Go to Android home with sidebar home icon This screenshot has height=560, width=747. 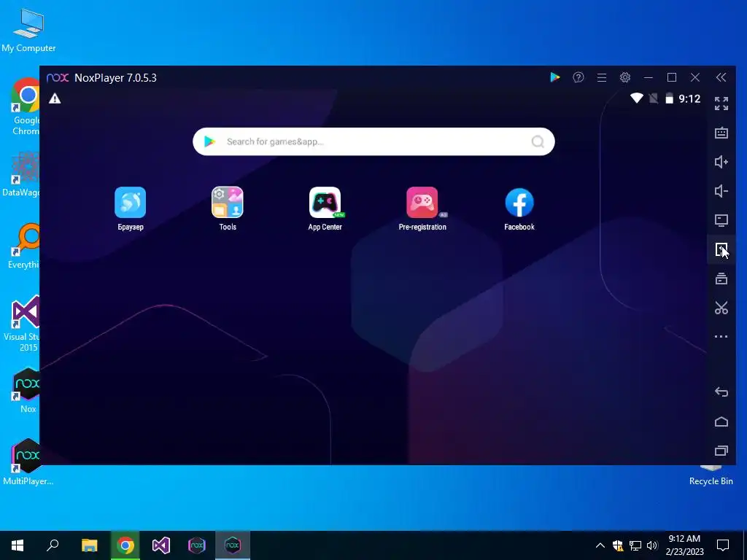(721, 421)
